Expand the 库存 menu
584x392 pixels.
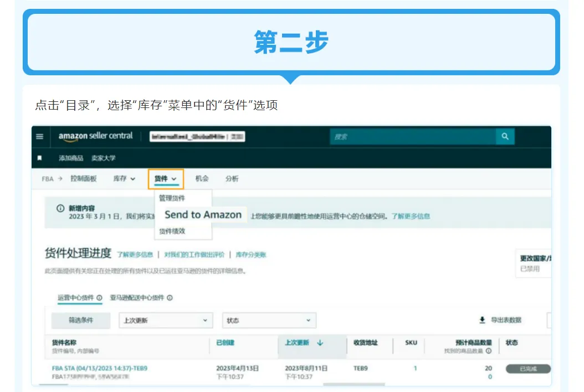click(124, 179)
